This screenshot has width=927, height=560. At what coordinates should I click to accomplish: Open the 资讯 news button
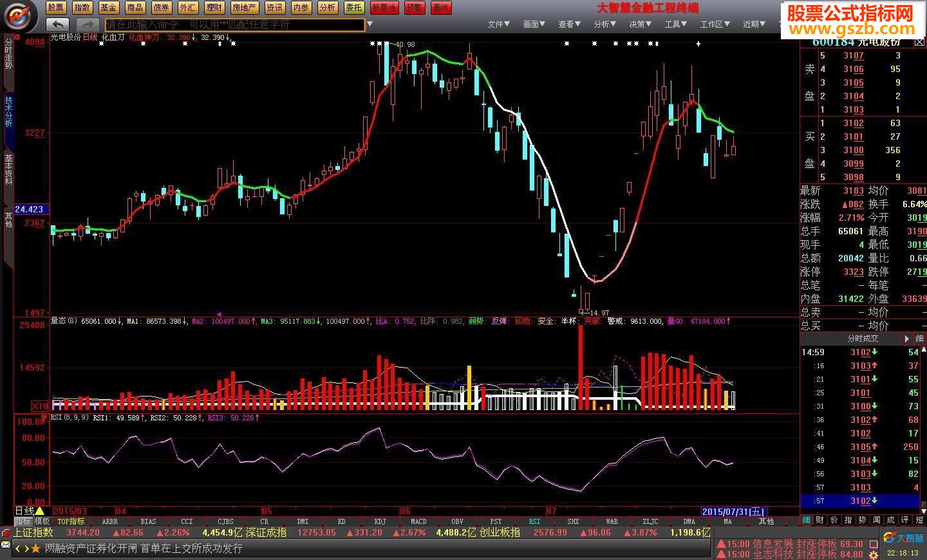click(x=274, y=8)
